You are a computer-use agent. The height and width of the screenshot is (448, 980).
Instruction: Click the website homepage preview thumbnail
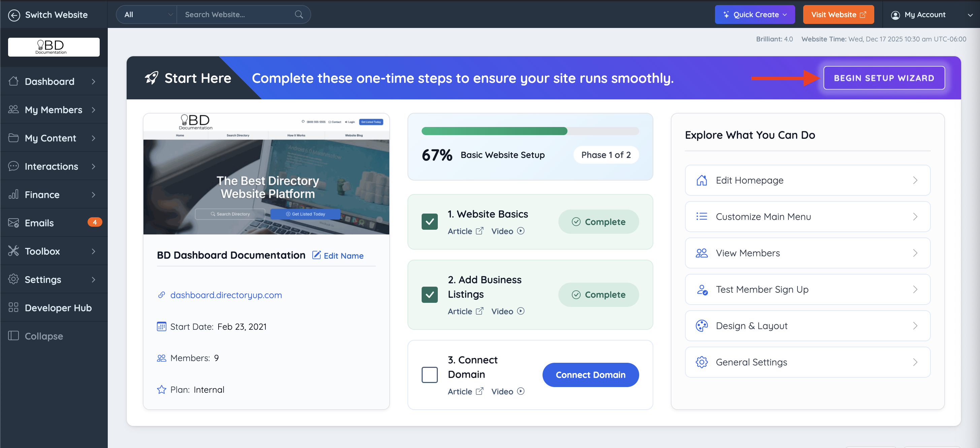pos(266,174)
